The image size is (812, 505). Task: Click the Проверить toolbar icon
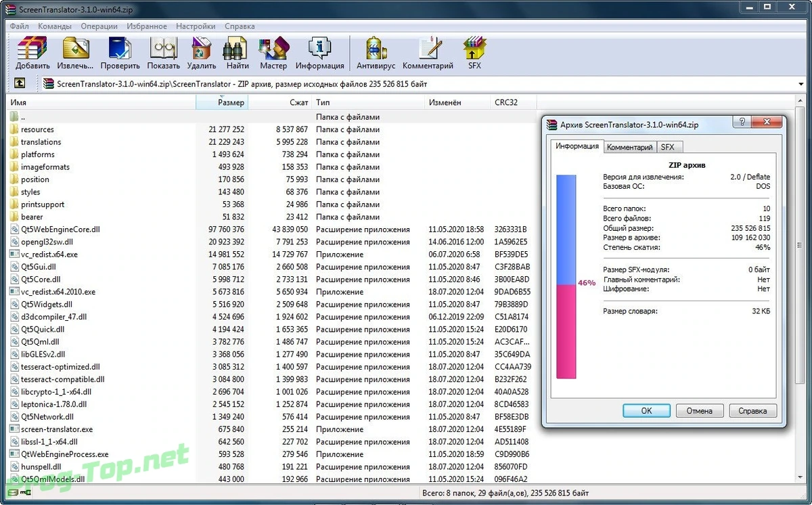click(120, 49)
